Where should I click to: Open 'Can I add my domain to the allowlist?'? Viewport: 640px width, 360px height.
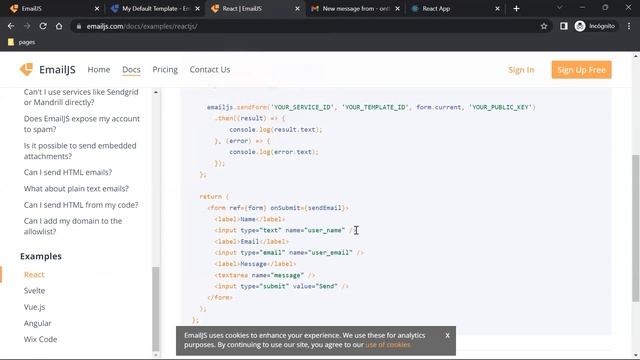(x=73, y=226)
